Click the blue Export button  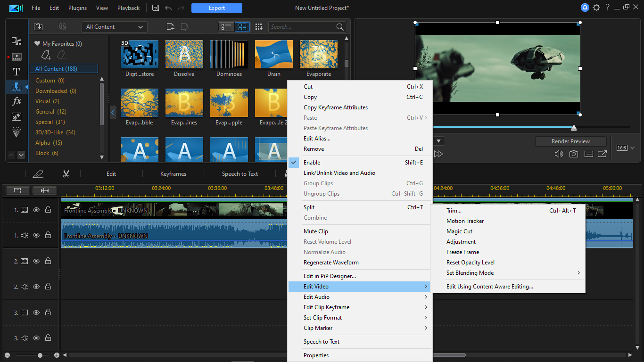[x=216, y=8]
